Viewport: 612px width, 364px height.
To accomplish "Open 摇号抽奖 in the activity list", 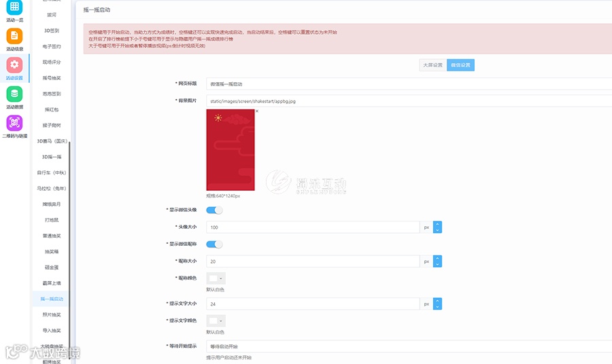I will click(52, 78).
